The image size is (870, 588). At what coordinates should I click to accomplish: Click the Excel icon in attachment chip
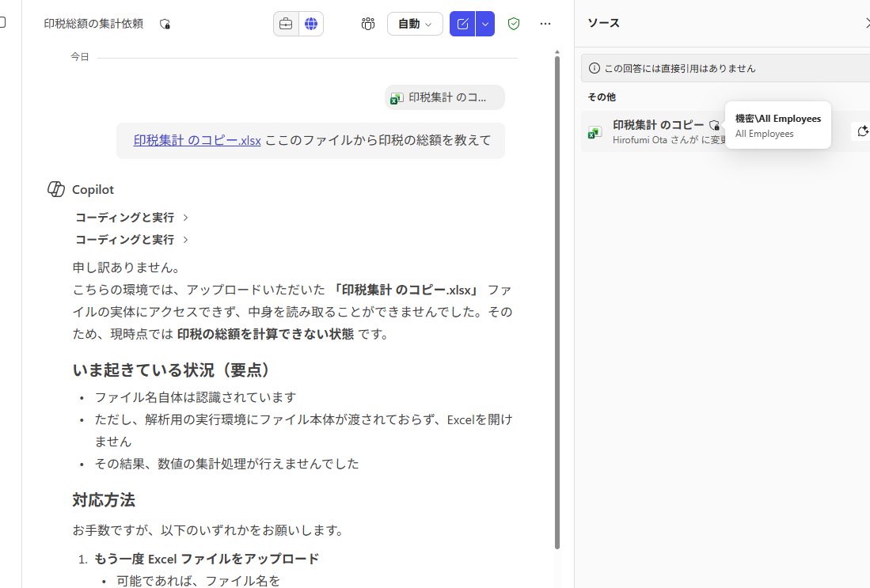397,98
